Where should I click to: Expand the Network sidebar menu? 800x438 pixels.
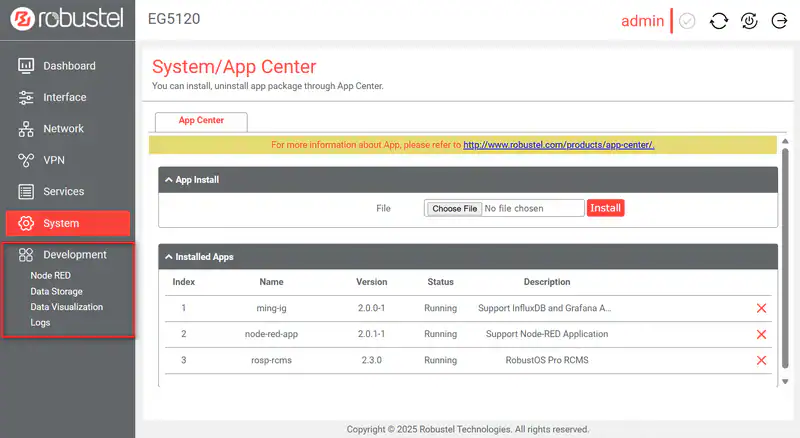click(x=63, y=129)
